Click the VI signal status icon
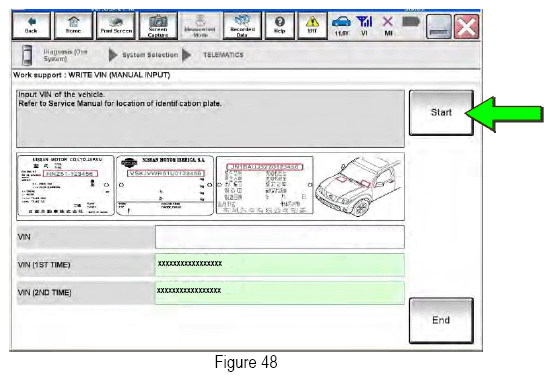Image resolution: width=553 pixels, height=381 pixels. (364, 26)
